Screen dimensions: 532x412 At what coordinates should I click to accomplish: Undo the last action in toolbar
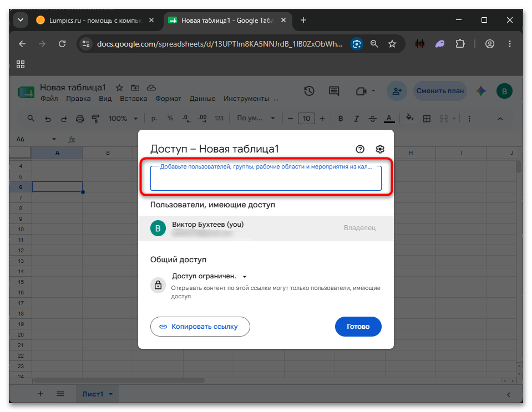[x=48, y=119]
